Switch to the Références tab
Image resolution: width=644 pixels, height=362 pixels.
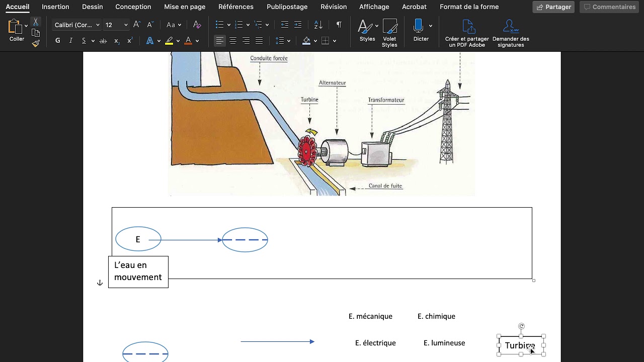[236, 7]
